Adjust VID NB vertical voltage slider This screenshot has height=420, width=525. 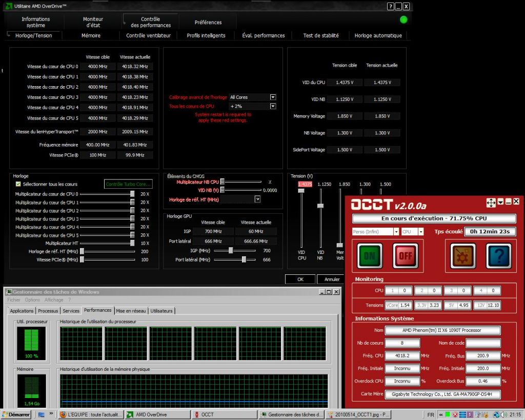tap(320, 206)
